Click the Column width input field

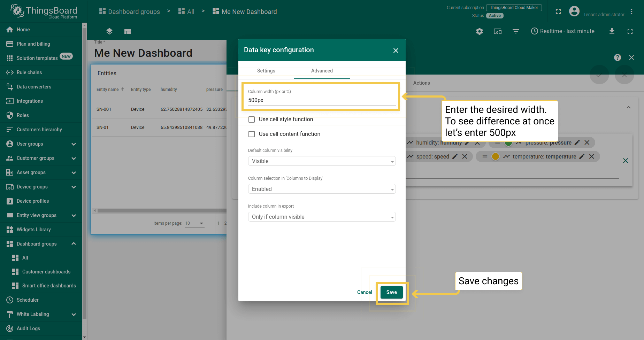[322, 100]
